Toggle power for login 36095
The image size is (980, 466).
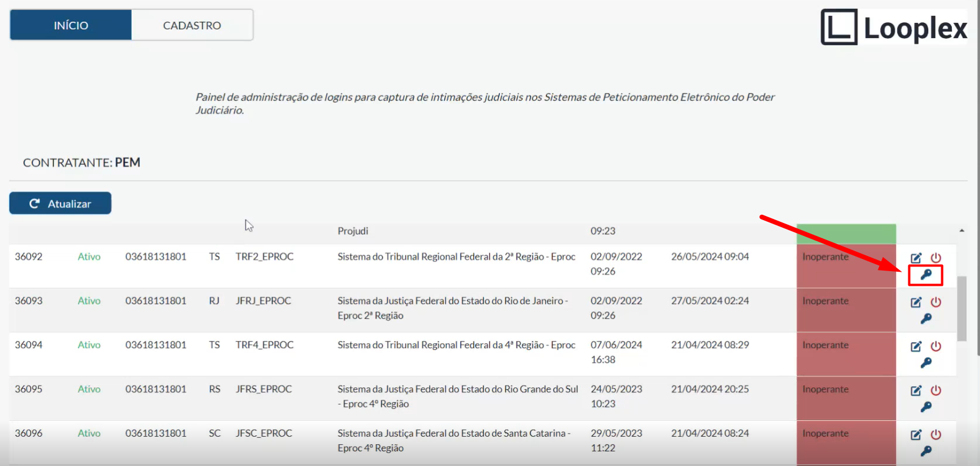click(936, 390)
